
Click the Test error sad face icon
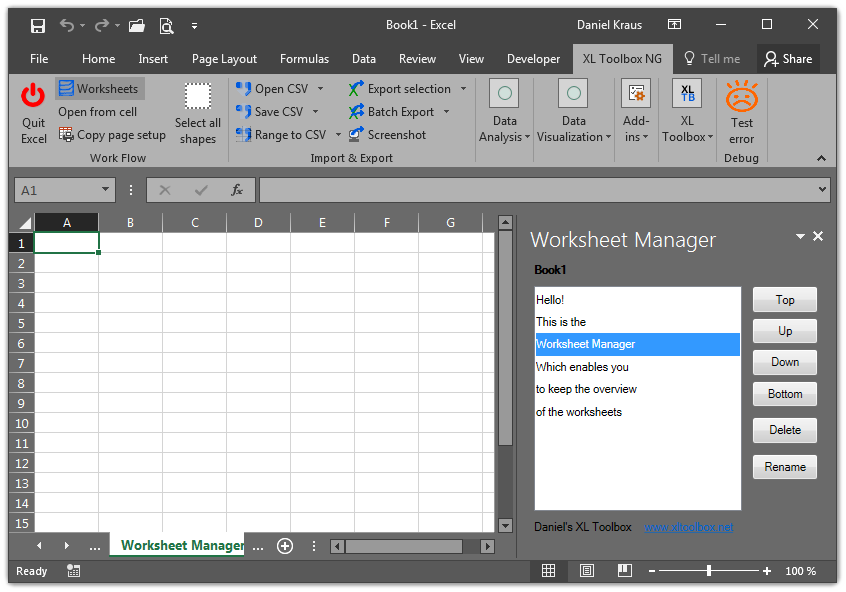(742, 97)
